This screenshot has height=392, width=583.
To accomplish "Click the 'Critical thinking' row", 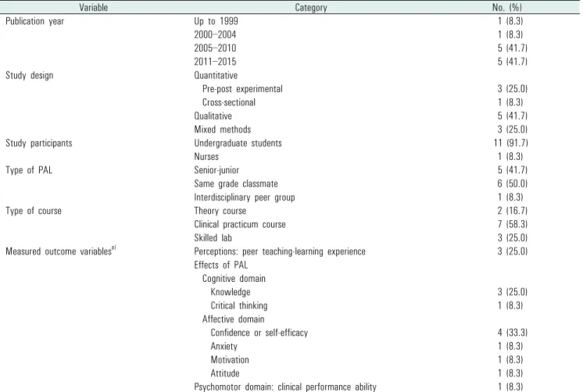I will (x=239, y=305).
